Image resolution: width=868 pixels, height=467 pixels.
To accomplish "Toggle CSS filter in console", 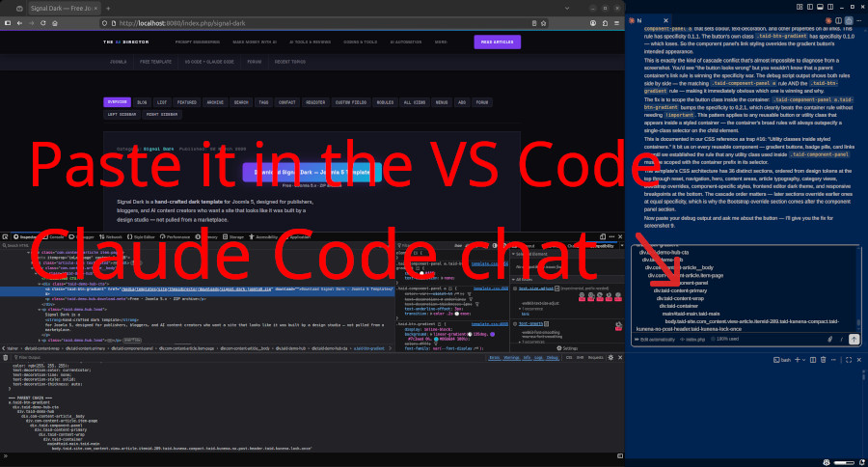I will (568, 358).
